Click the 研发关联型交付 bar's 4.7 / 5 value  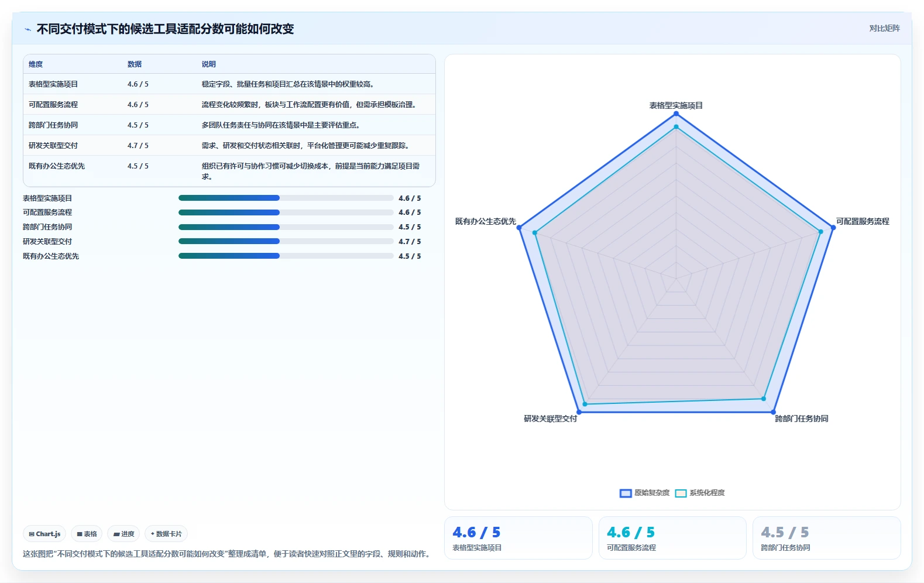coord(410,242)
